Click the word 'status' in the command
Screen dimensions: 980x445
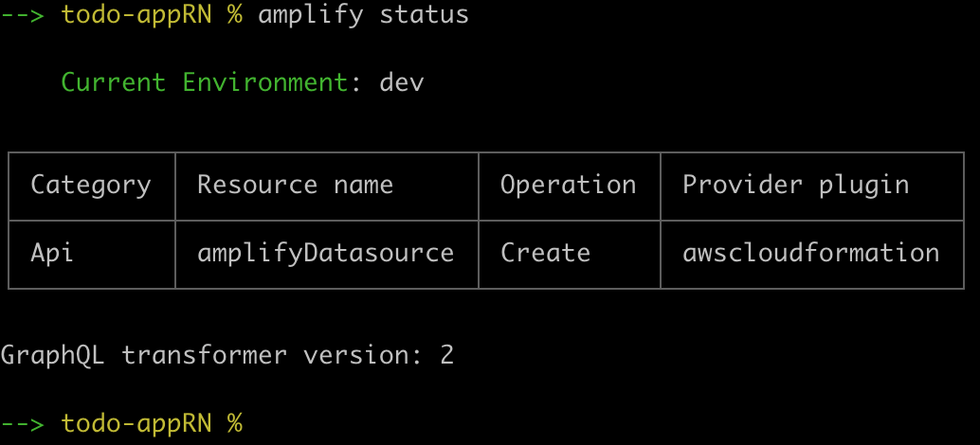(425, 15)
